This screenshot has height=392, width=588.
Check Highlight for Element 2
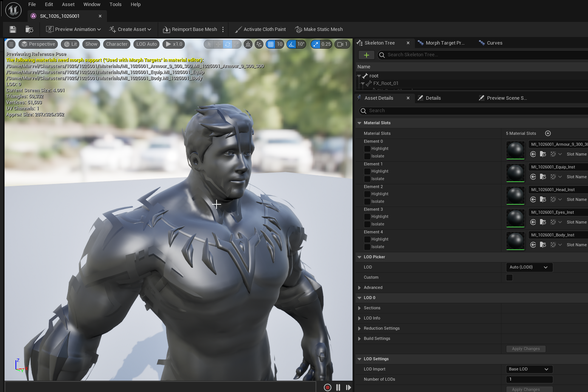(x=367, y=194)
